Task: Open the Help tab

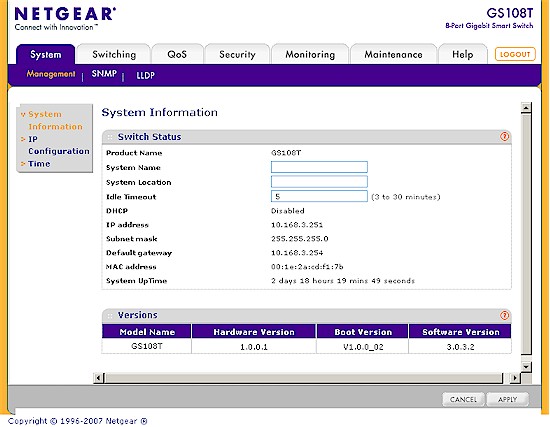Action: (463, 54)
